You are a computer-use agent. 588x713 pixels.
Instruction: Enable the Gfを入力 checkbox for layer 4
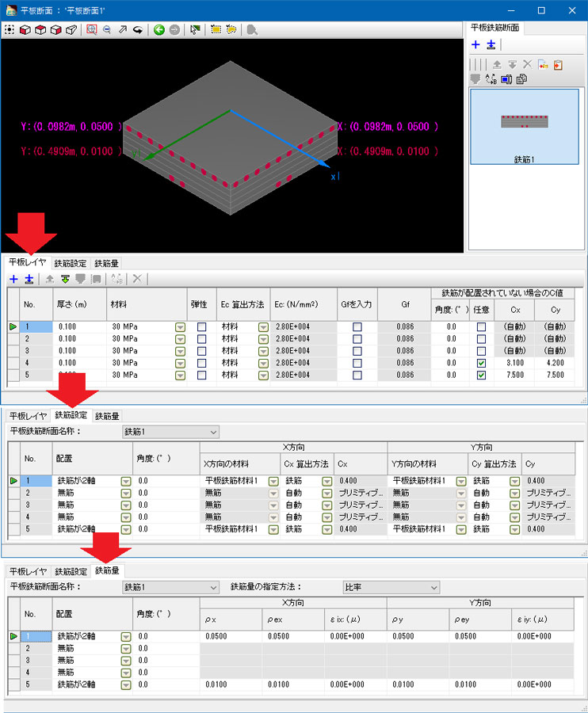[x=357, y=363]
